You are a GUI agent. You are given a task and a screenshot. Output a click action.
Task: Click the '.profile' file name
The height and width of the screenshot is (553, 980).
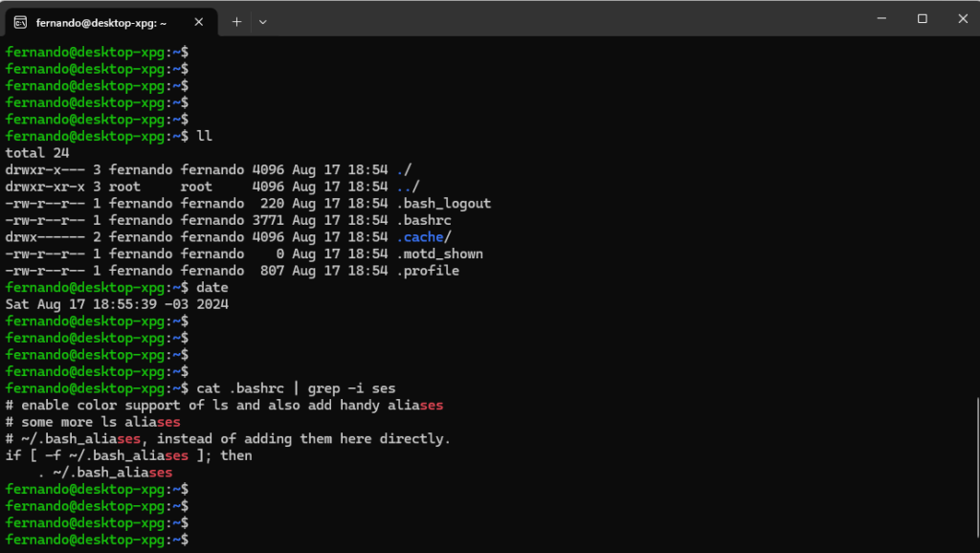click(x=428, y=271)
